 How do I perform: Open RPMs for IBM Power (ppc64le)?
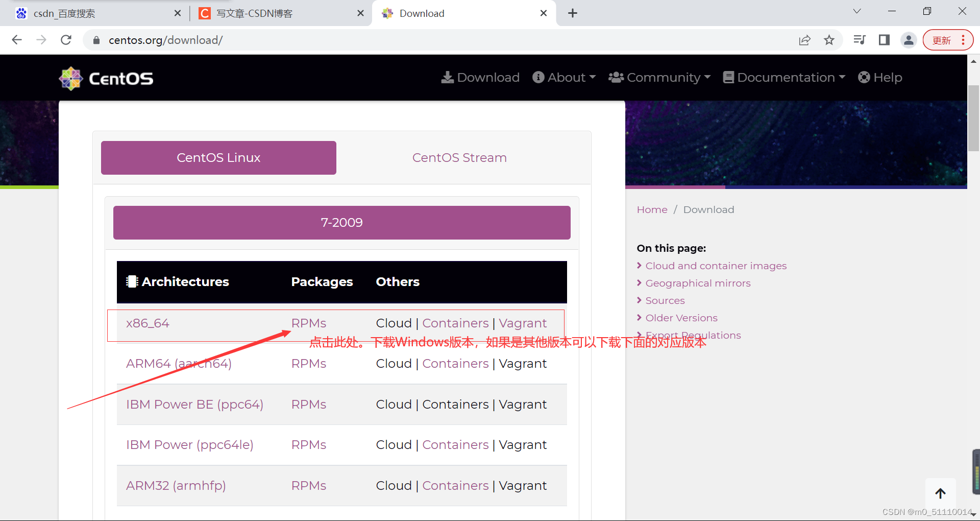point(309,445)
